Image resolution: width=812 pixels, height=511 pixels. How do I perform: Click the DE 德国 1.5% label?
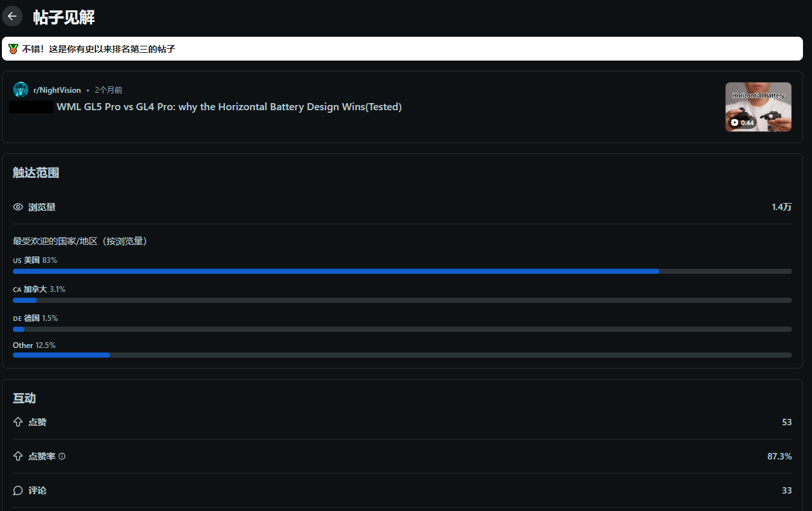click(x=35, y=318)
